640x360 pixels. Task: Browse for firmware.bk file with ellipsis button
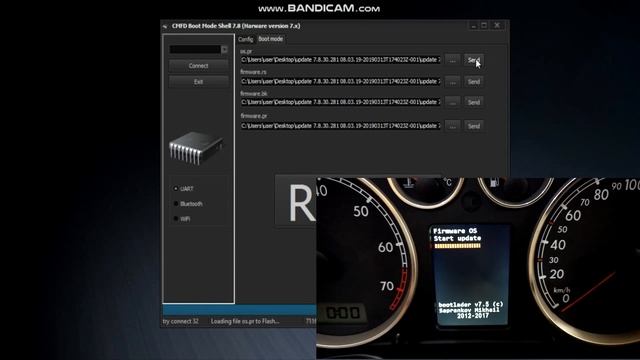[x=452, y=102]
